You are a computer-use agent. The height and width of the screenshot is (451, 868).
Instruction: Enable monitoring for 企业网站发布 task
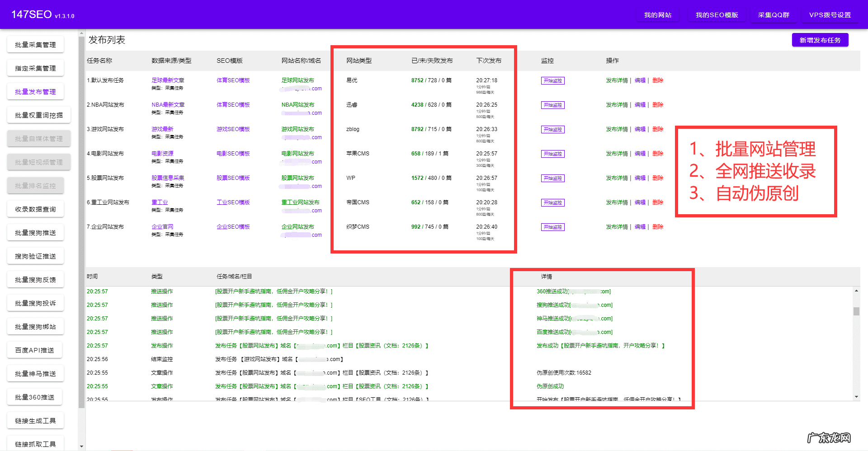(x=552, y=227)
